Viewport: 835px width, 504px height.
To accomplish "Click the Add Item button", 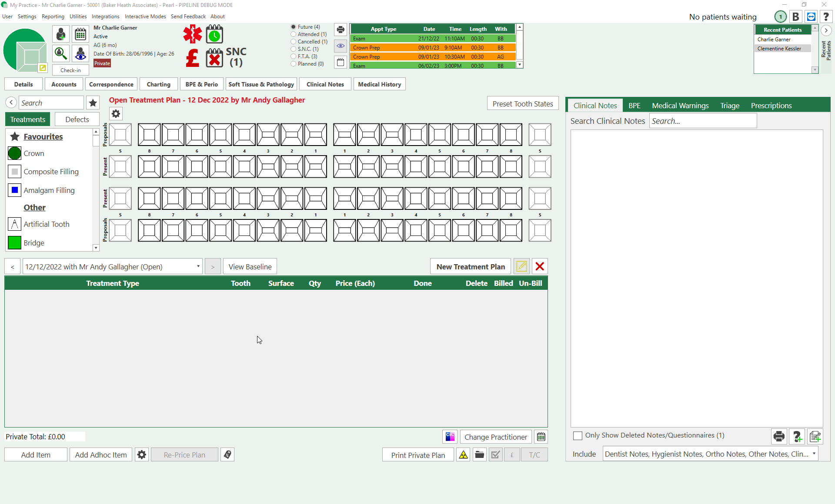I will tap(36, 455).
